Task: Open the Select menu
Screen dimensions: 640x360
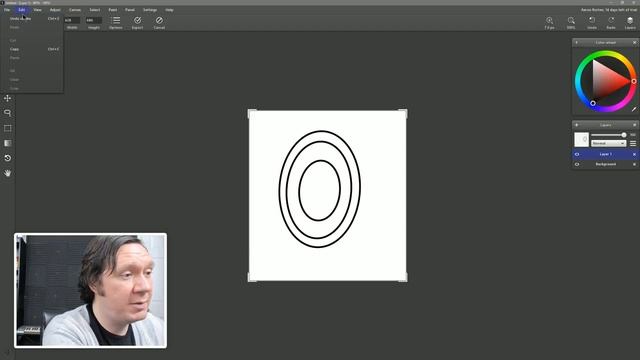Action: [x=95, y=10]
